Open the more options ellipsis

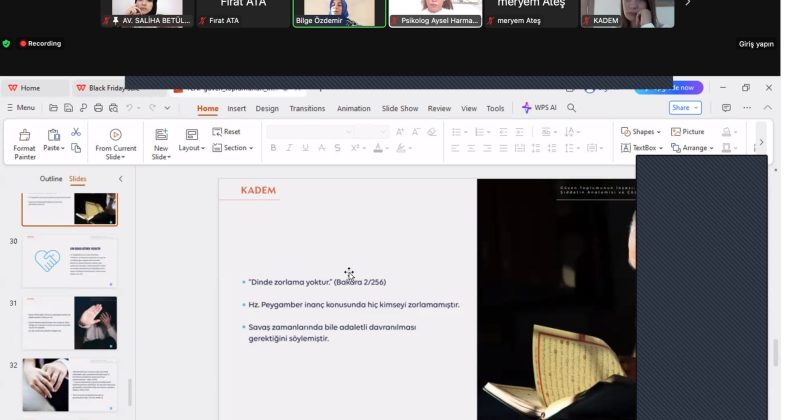(747, 108)
